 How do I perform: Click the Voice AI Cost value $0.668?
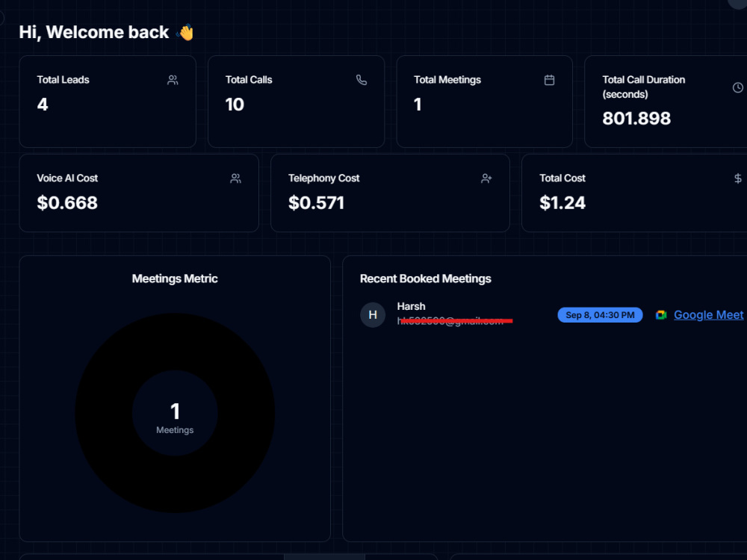[x=67, y=203]
